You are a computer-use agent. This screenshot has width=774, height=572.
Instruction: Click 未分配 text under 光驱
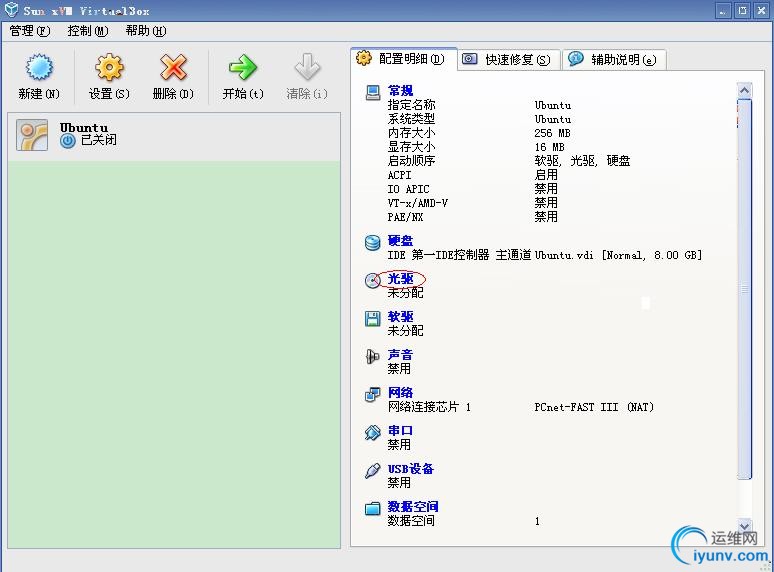[x=405, y=293]
